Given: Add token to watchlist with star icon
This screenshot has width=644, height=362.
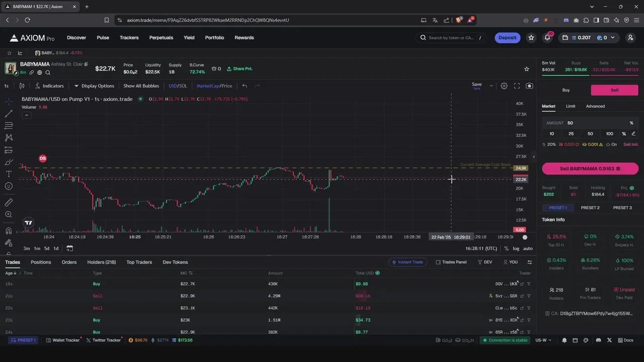Looking at the screenshot, I should coord(527,69).
